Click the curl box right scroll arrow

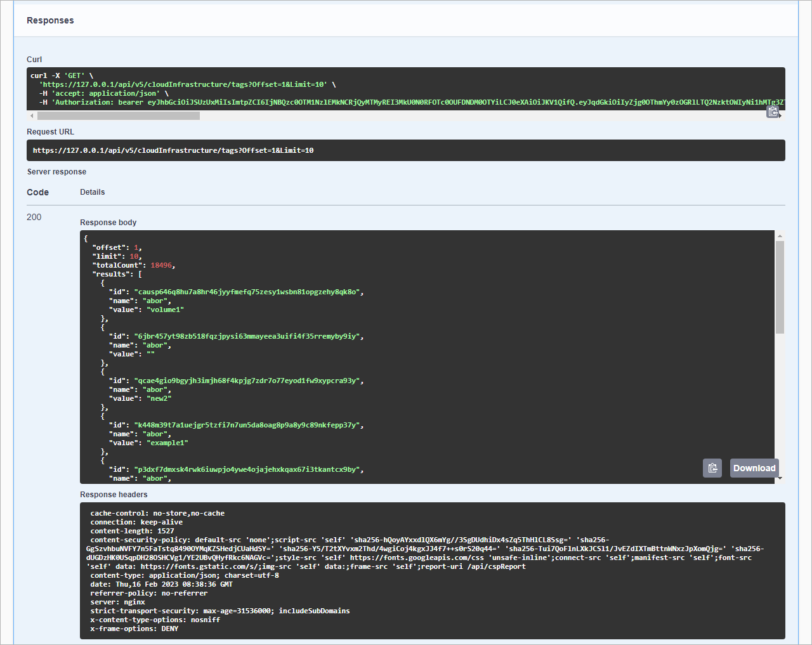782,116
